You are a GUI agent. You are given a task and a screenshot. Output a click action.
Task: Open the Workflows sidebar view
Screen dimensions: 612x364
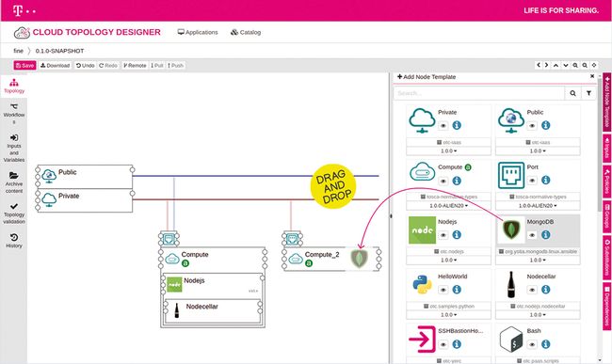point(14,114)
